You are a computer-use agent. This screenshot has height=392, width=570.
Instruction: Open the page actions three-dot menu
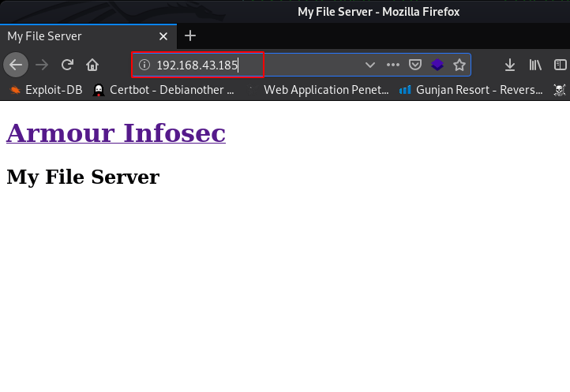pos(393,65)
